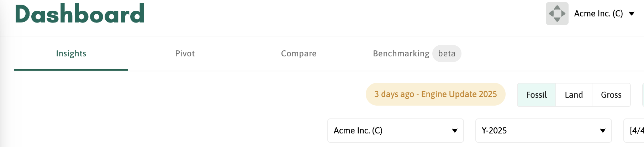Click the arrow in the Y-2025 selector
The height and width of the screenshot is (147, 644).
pyautogui.click(x=602, y=131)
